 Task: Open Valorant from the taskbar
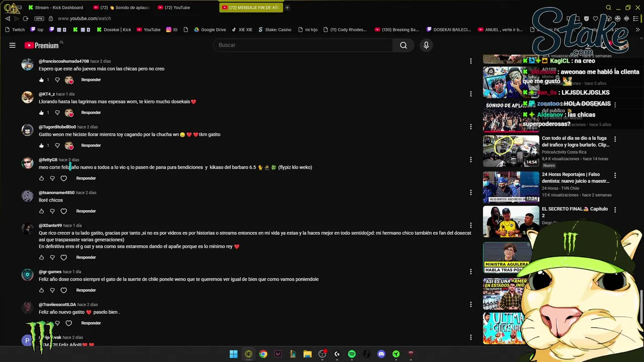[278, 354]
